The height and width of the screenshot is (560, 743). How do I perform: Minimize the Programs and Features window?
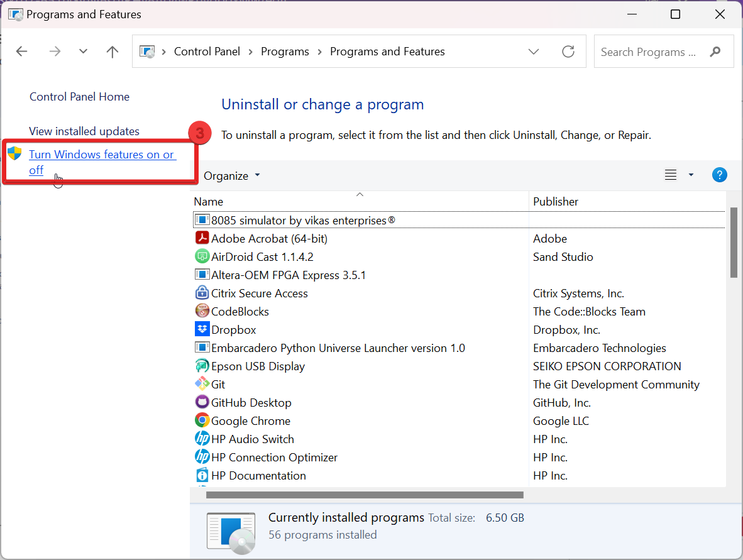(632, 14)
